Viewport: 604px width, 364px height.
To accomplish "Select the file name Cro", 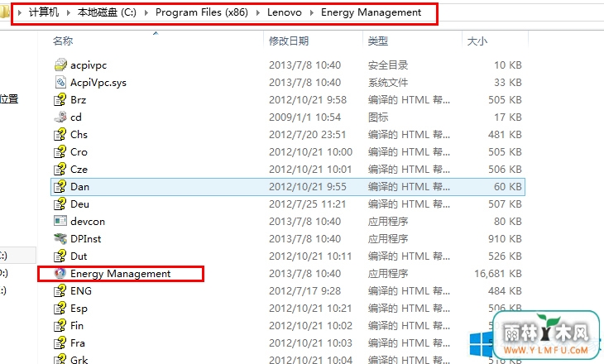I will point(79,151).
